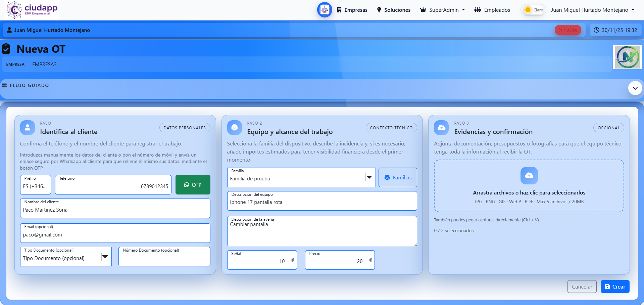
Task: Click the Empresas building icon in top navigation
Action: 340,10
